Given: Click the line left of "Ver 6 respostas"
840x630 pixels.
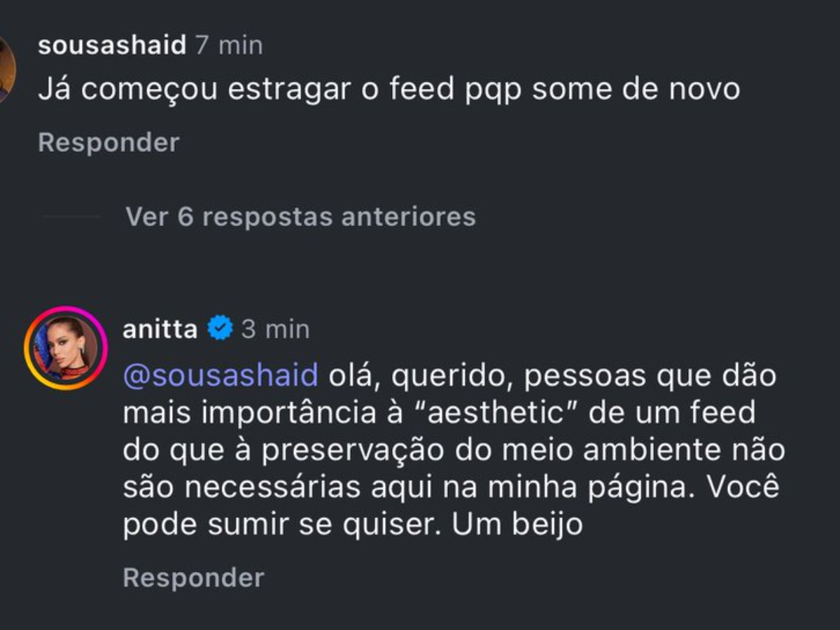Looking at the screenshot, I should pos(72,216).
